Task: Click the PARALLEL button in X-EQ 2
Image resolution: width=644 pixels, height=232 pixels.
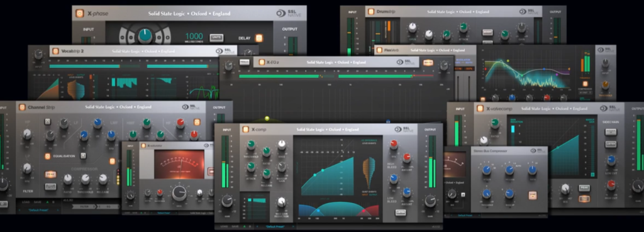Action: click(245, 62)
